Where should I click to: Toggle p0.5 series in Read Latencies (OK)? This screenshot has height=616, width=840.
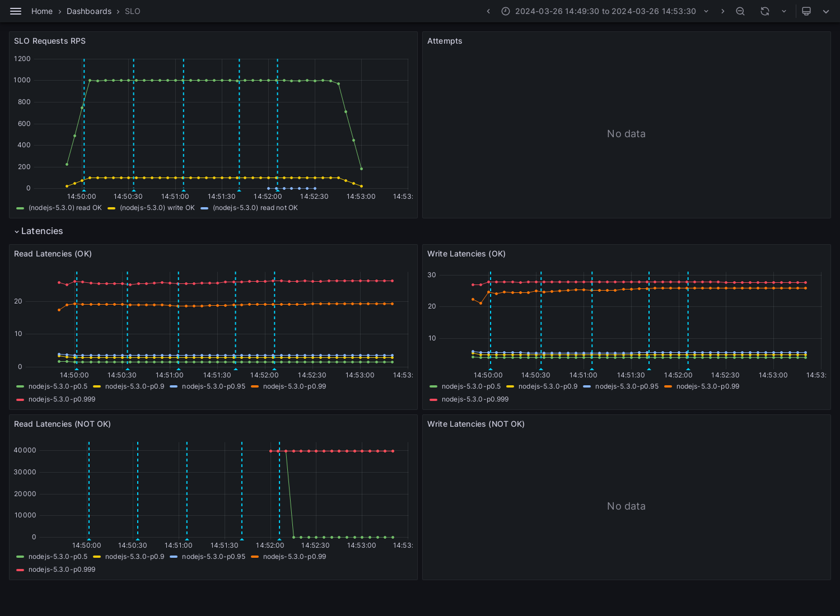[x=58, y=386]
